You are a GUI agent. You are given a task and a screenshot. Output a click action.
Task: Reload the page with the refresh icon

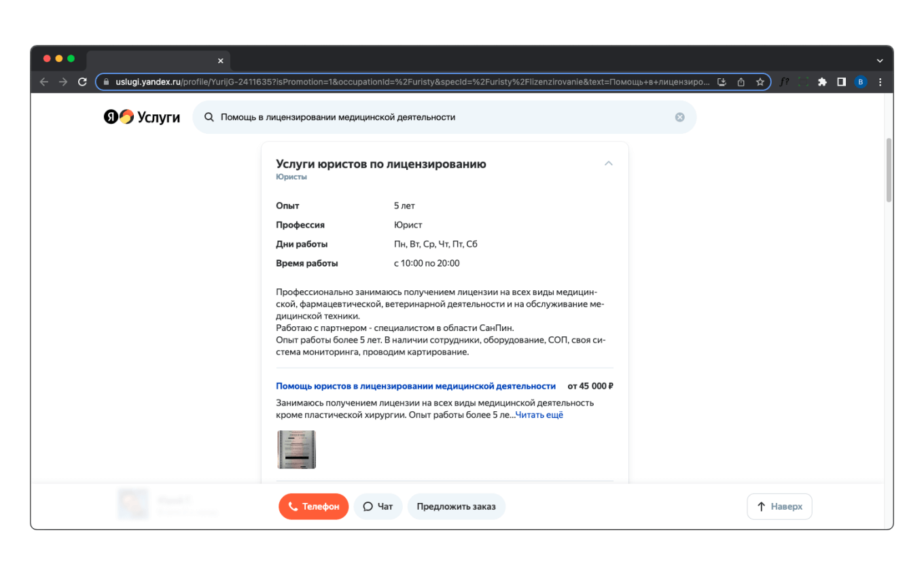(82, 82)
